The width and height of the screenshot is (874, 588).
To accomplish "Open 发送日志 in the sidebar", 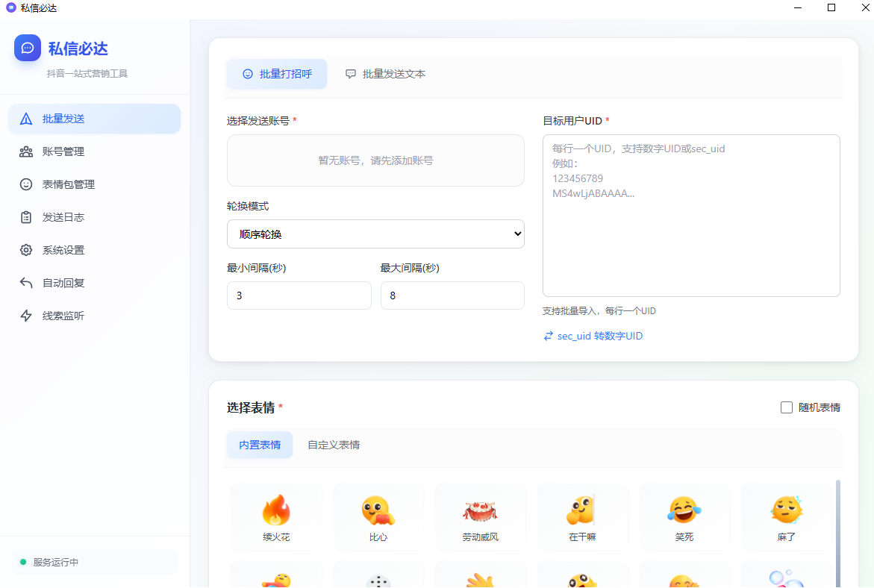I will coord(94,217).
